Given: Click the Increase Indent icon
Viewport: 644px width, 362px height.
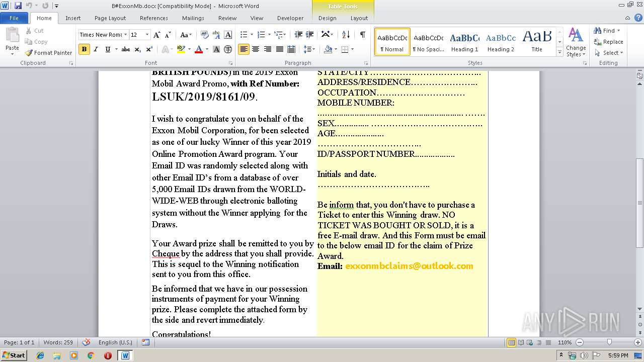Looking at the screenshot, I should [x=310, y=35].
